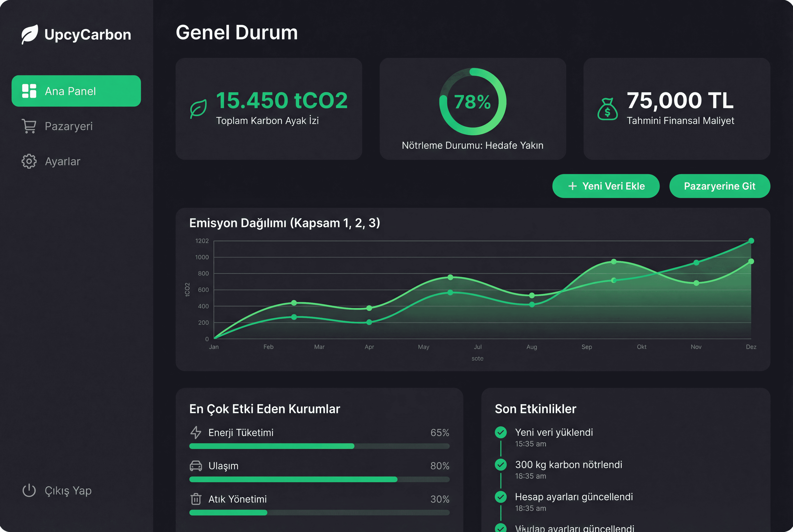Click the Ulaşım car icon
The width and height of the screenshot is (793, 532).
click(x=196, y=466)
